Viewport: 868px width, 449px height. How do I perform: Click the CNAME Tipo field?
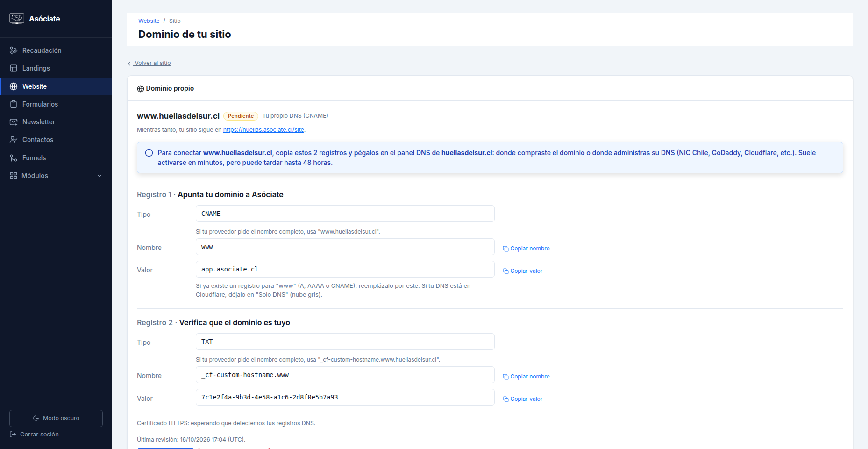[345, 214]
